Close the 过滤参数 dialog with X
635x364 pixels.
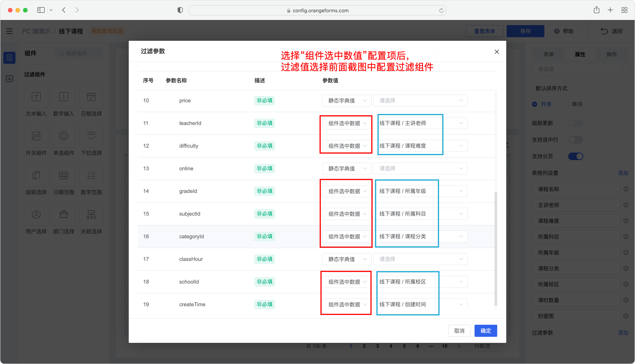point(497,52)
